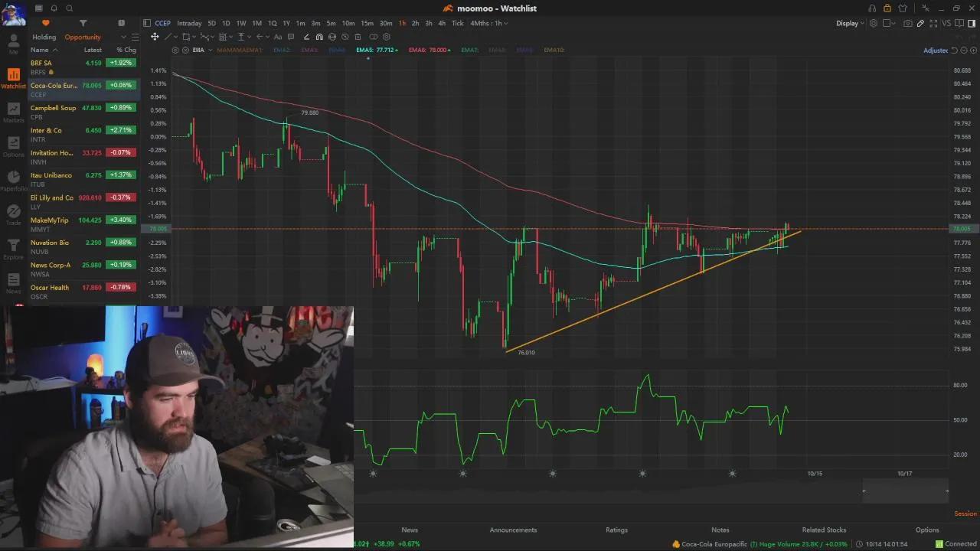980x551 pixels.
Task: Click the search magnifier icon
Action: click(x=69, y=8)
